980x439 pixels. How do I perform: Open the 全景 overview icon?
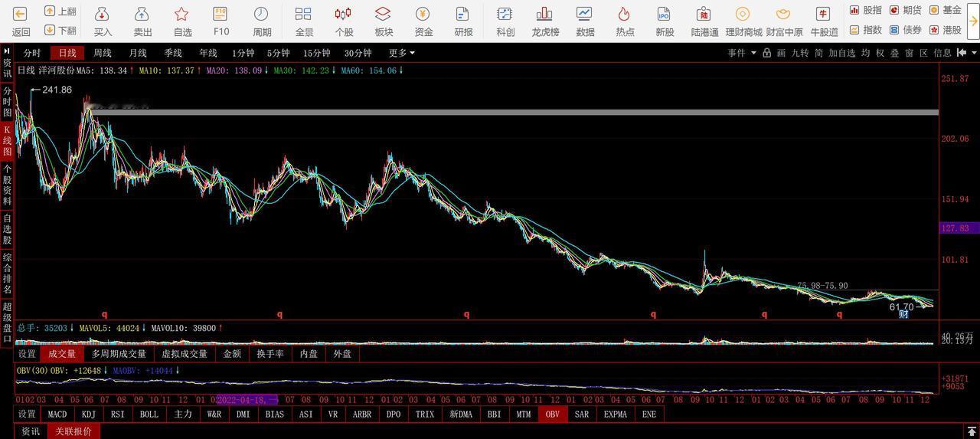[x=304, y=14]
